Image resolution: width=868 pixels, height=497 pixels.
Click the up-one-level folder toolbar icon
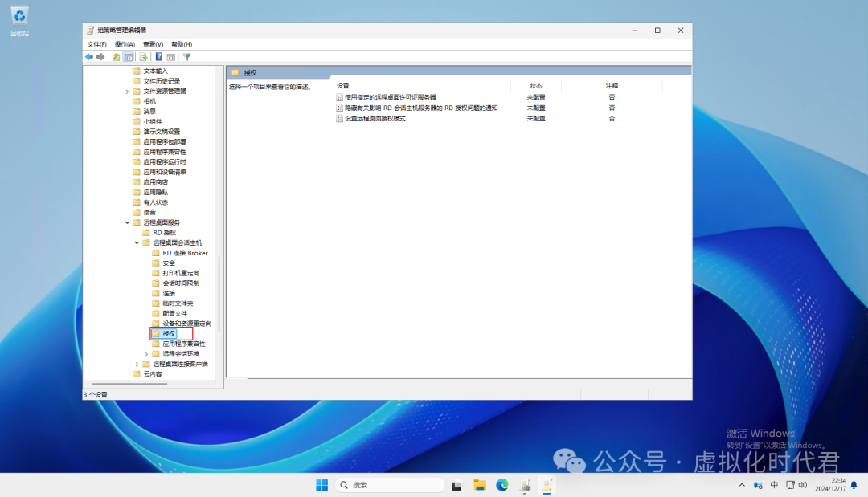click(117, 57)
